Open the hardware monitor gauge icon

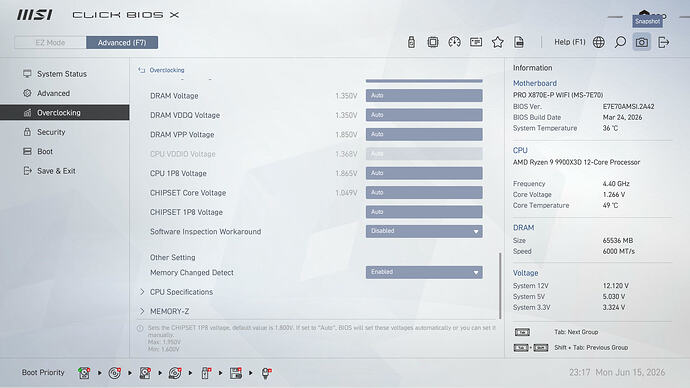point(454,42)
